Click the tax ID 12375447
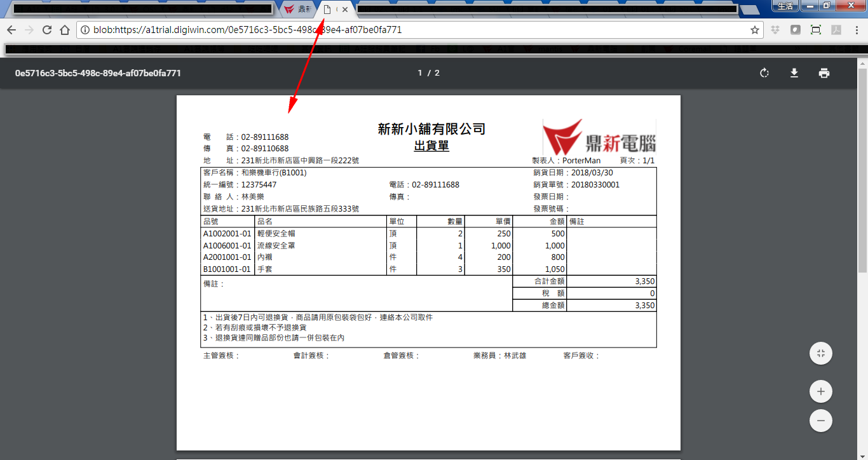868x460 pixels. pos(259,185)
